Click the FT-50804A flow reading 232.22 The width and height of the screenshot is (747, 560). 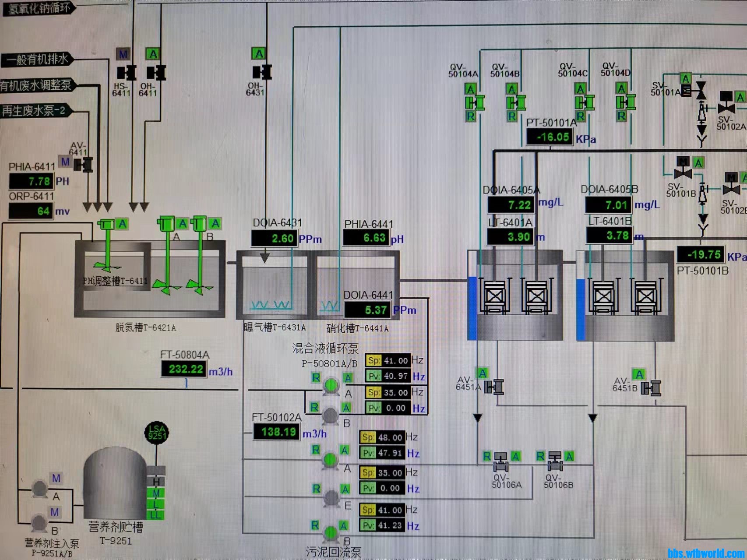[184, 369]
